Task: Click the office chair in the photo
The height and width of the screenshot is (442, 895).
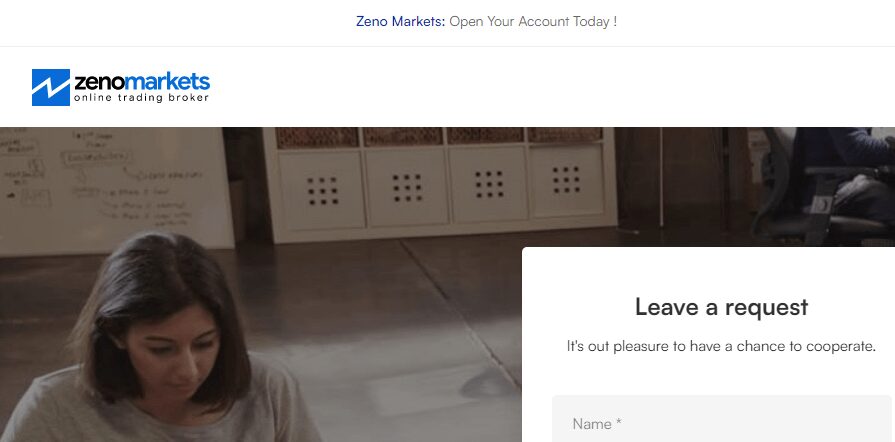Action: click(x=822, y=188)
